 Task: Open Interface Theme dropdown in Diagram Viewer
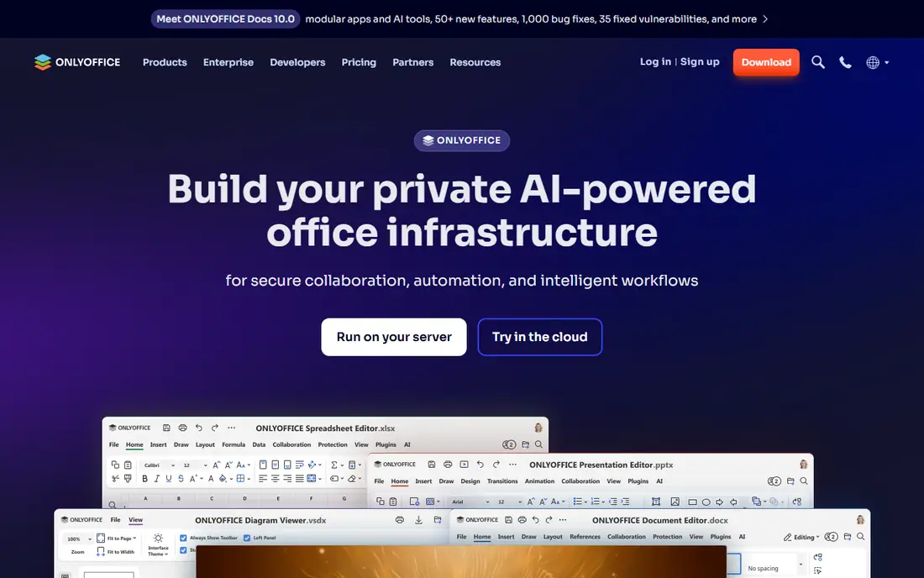point(158,544)
